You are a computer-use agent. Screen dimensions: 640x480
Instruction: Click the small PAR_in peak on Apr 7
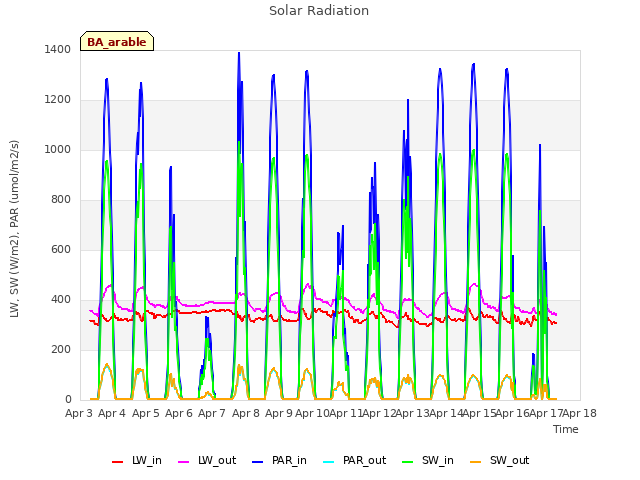point(207,318)
